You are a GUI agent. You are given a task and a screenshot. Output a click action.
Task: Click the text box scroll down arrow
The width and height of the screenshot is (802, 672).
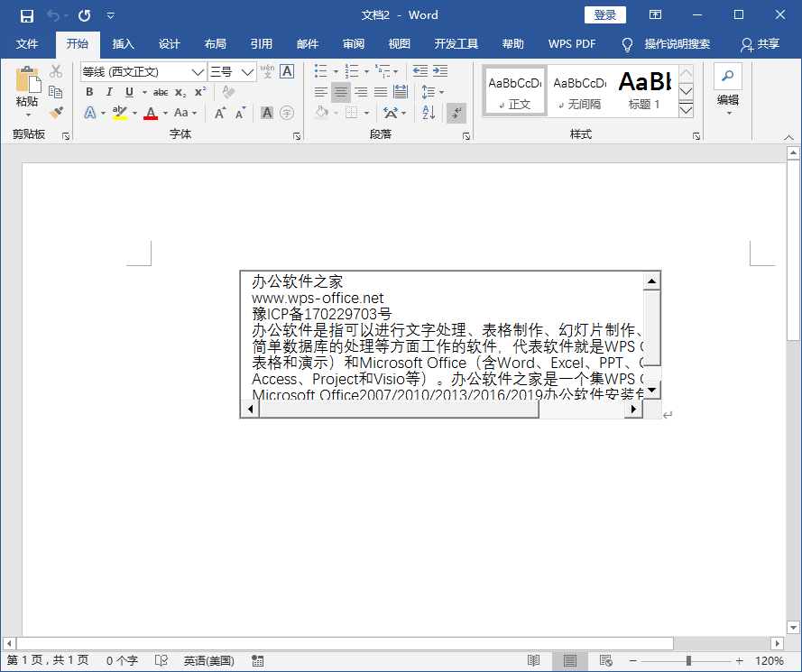point(651,391)
